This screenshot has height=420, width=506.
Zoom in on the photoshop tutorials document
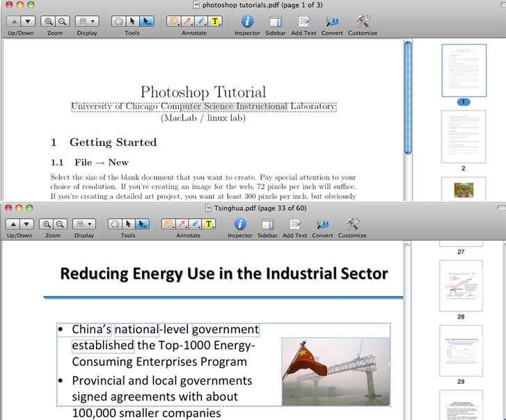click(x=49, y=22)
